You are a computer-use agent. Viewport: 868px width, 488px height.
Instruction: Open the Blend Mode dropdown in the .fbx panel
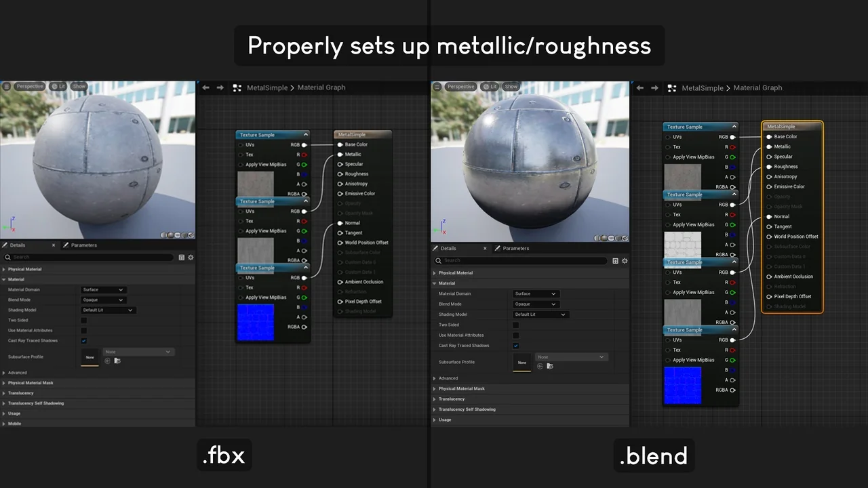coord(103,300)
